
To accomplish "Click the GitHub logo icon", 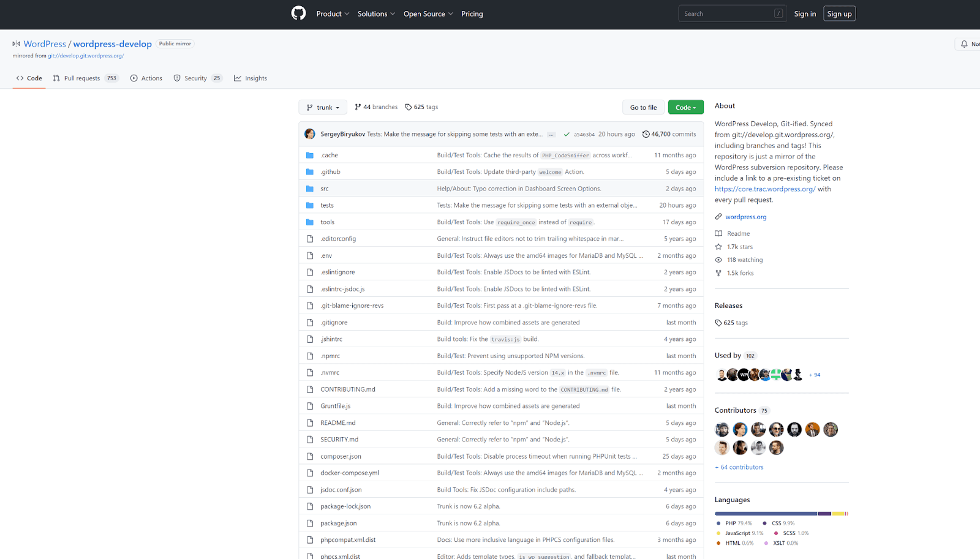I will tap(298, 13).
